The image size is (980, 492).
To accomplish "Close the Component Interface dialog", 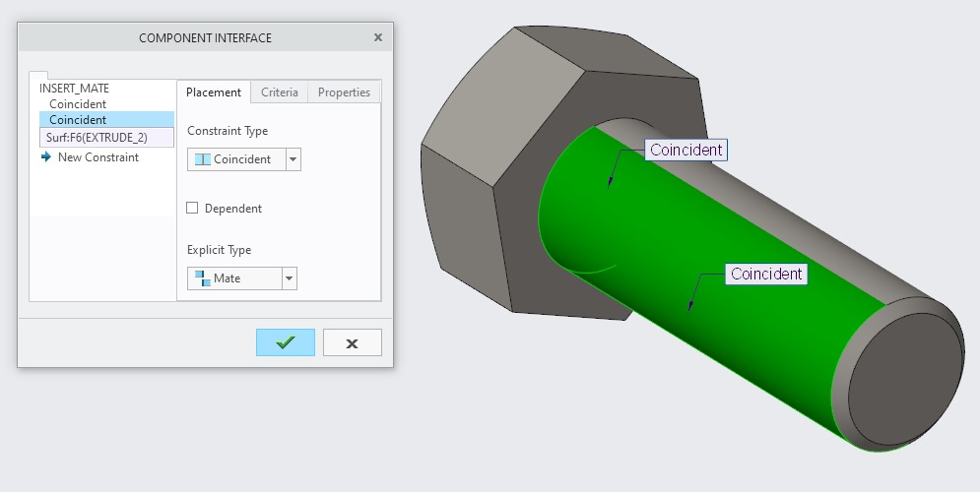I will 378,37.
